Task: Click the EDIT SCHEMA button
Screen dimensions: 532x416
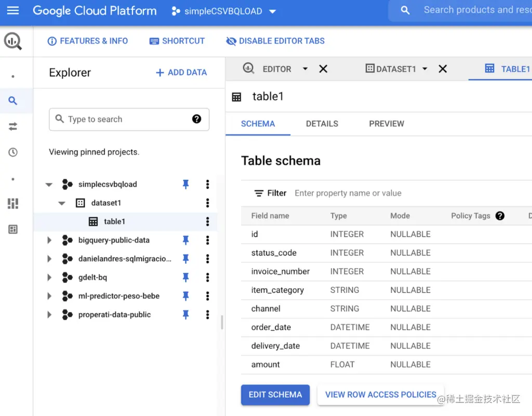Action: pos(275,395)
